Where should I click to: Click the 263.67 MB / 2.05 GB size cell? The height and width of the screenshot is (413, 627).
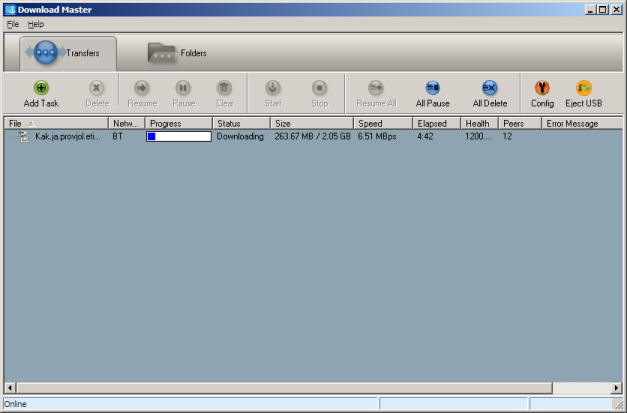click(312, 136)
